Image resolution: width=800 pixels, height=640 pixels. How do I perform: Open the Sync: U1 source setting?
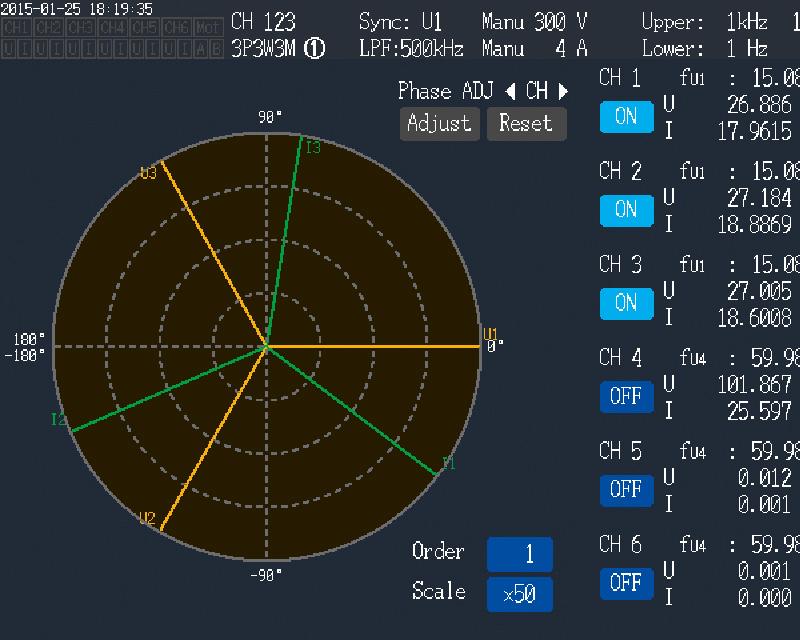click(x=401, y=22)
